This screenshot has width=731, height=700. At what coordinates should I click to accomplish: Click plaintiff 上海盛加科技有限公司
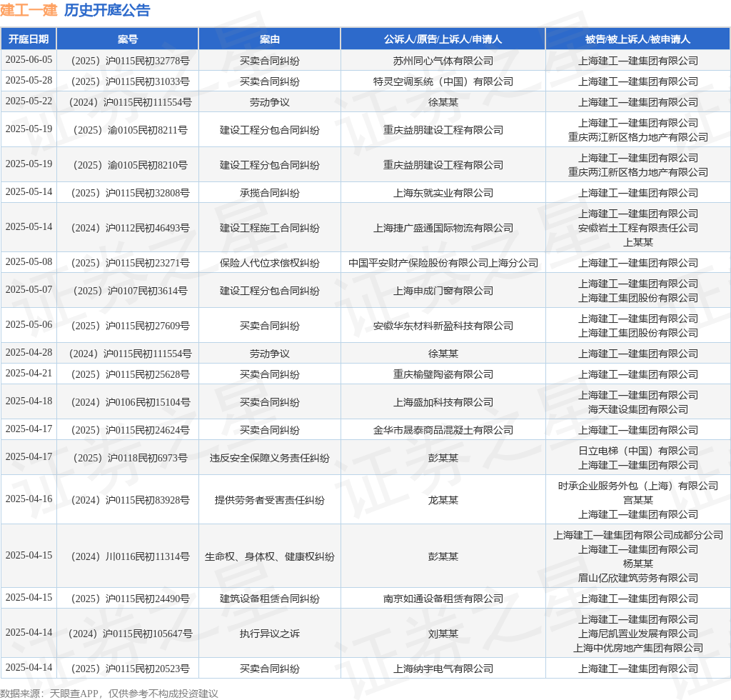point(443,402)
